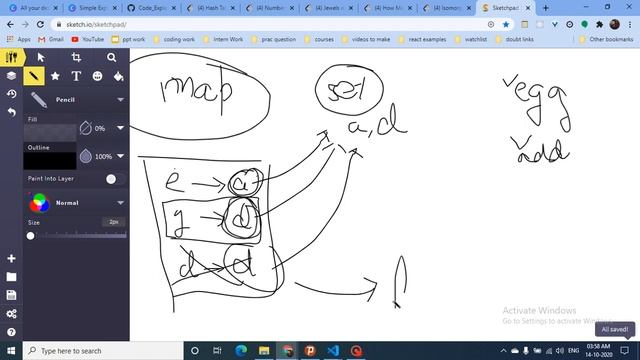The width and height of the screenshot is (640, 360).
Task: Switch to the Jewels browser tab
Action: pos(330,8)
